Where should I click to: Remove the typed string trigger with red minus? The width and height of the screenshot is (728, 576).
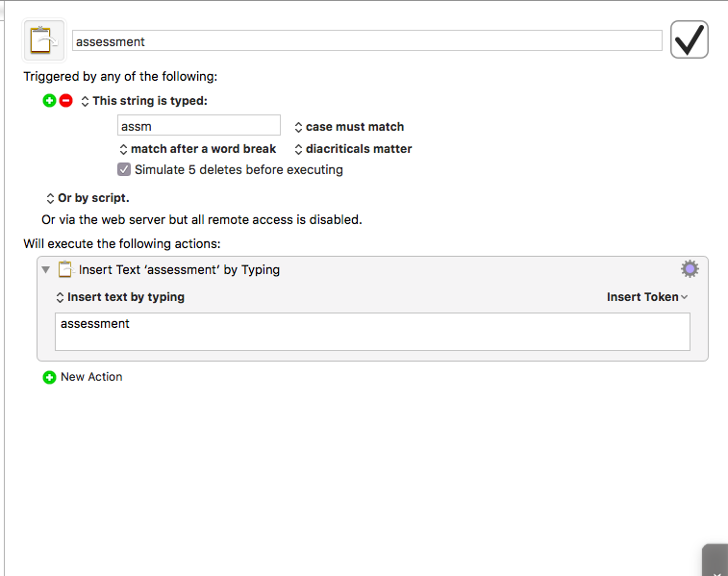66,101
